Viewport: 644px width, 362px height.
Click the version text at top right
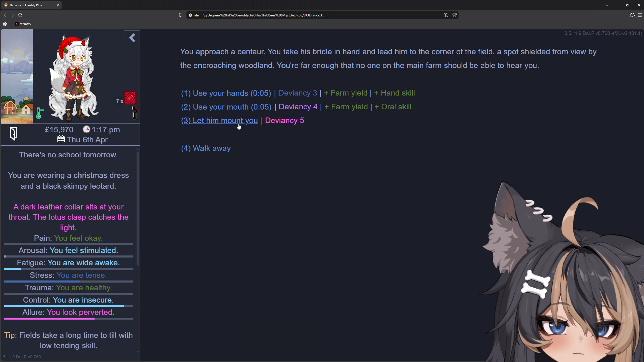coord(603,33)
